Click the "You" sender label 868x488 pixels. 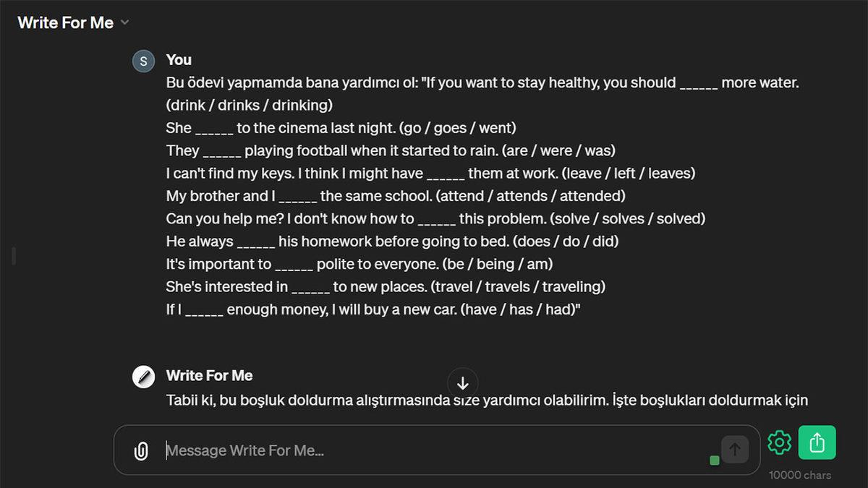tap(178, 60)
